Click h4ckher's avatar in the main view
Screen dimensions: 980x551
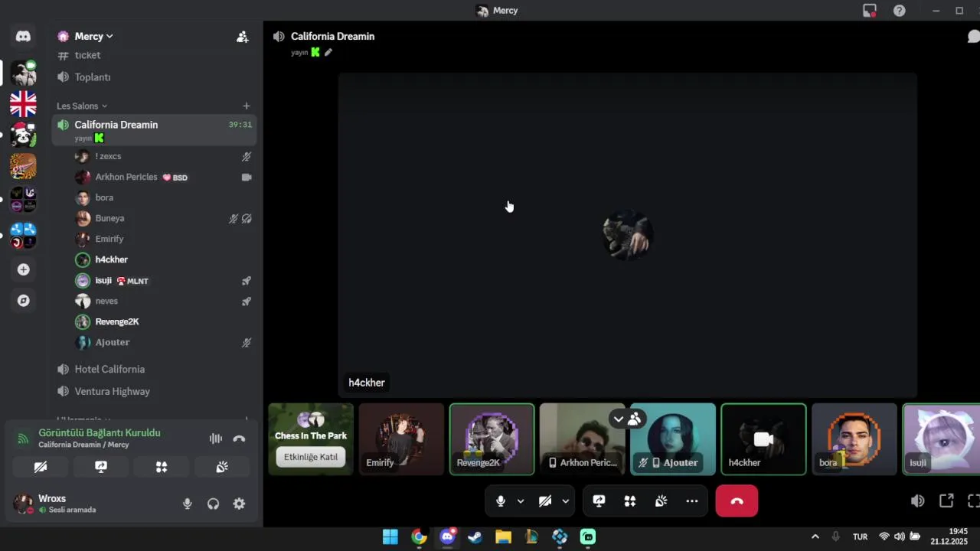628,235
